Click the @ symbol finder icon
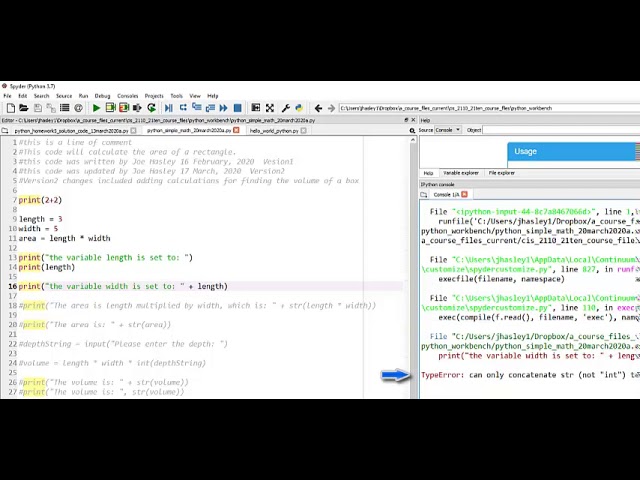Viewport: 640px width, 480px height. pyautogui.click(x=78, y=108)
